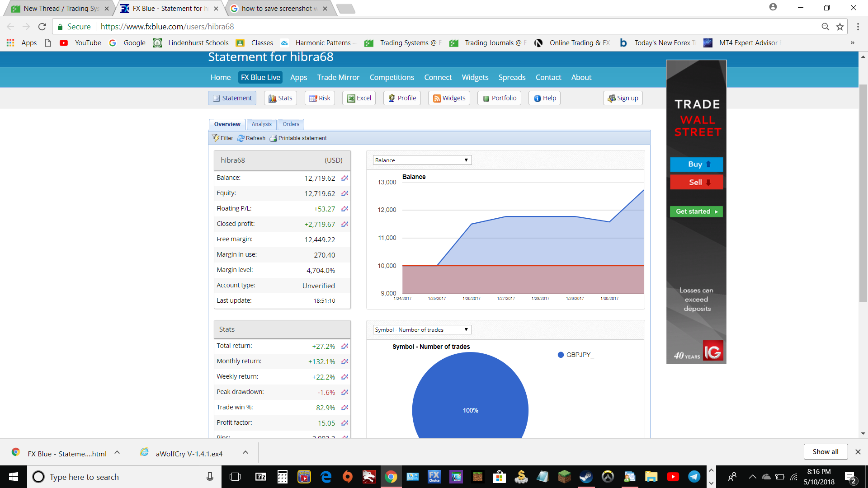Expand options for aWolfCry V-1.4.1.ex4 download
868x488 pixels.
click(245, 452)
